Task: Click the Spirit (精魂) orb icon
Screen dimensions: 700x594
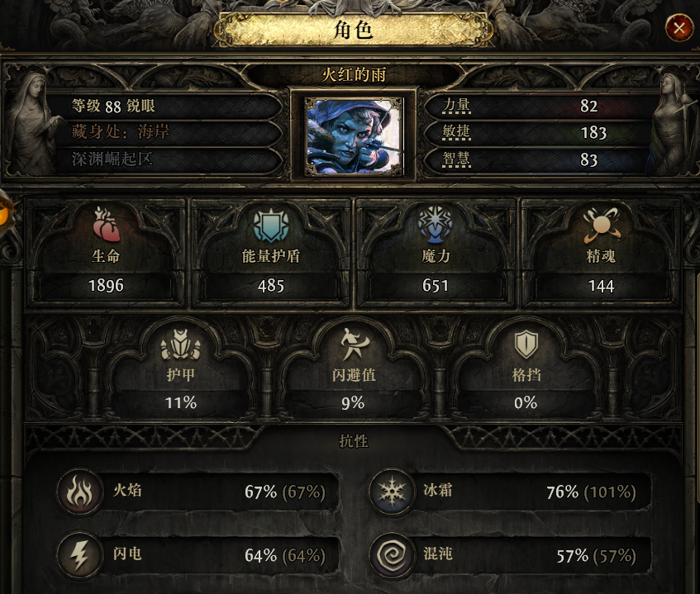Action: tap(601, 225)
